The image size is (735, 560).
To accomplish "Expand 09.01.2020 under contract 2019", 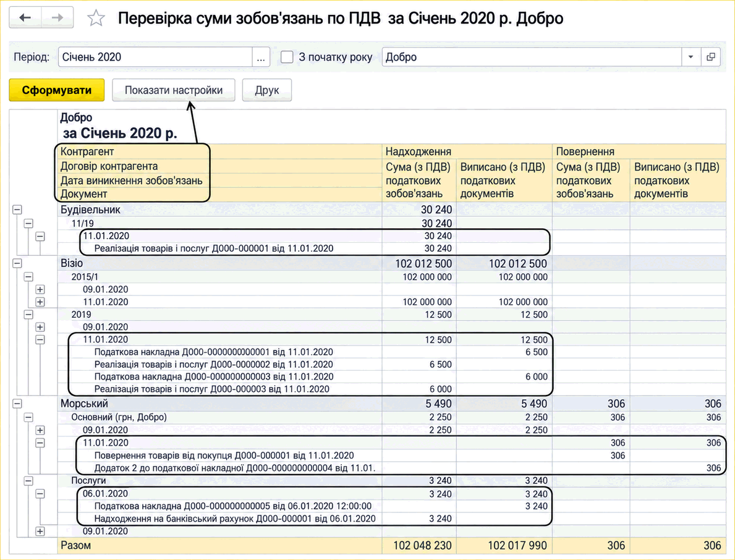I will [x=40, y=327].
